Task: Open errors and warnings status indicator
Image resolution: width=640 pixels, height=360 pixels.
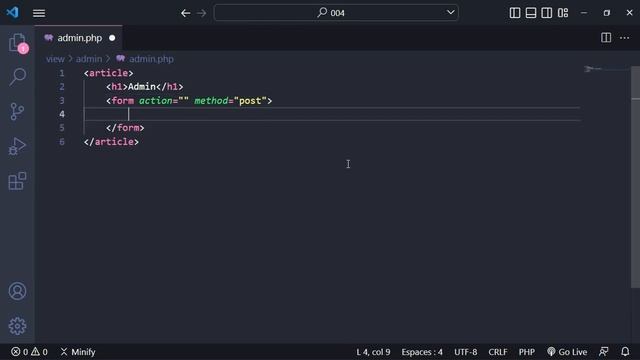Action: click(x=29, y=352)
